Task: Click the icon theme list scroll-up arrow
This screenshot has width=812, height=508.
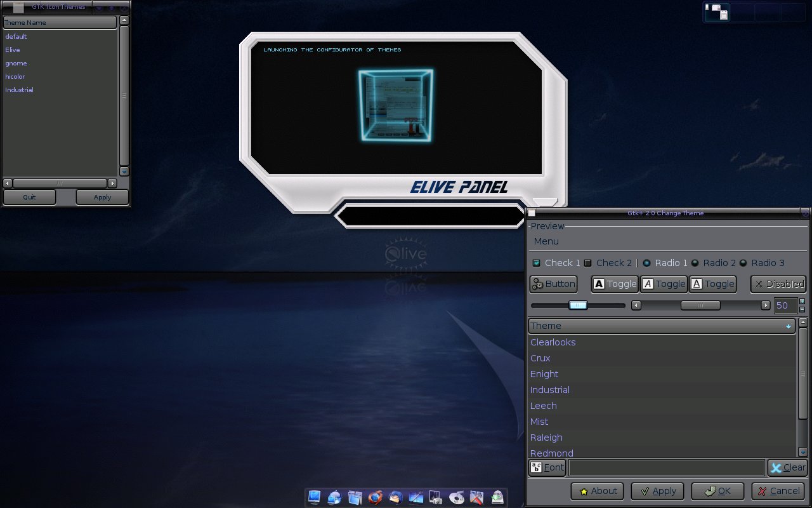Action: 124,20
